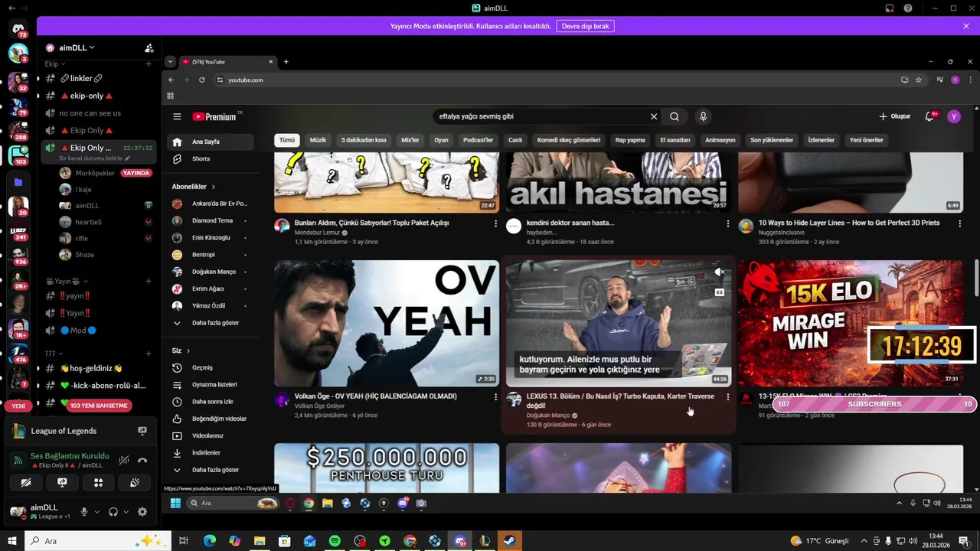Open the hoş-geldiniz channel
The height and width of the screenshot is (551, 980).
tap(91, 368)
